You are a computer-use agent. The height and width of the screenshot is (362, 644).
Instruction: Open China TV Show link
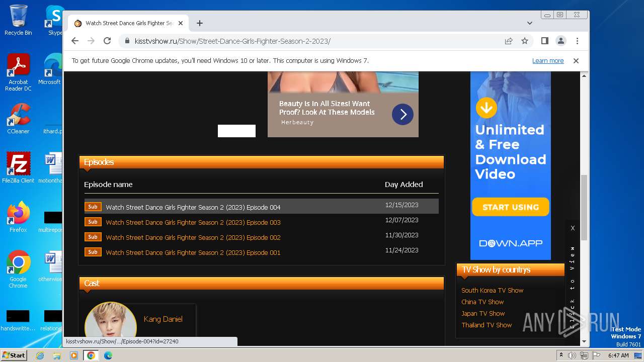pyautogui.click(x=482, y=302)
